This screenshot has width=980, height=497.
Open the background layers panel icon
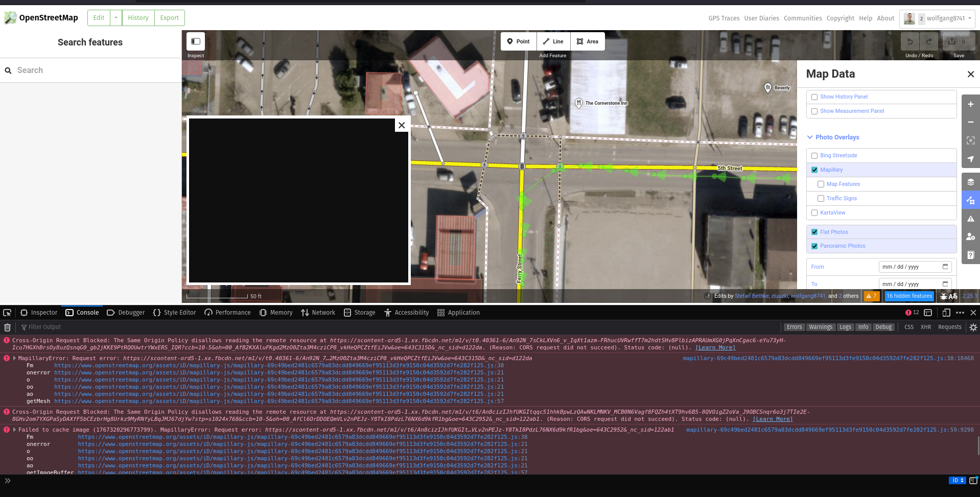(x=970, y=181)
